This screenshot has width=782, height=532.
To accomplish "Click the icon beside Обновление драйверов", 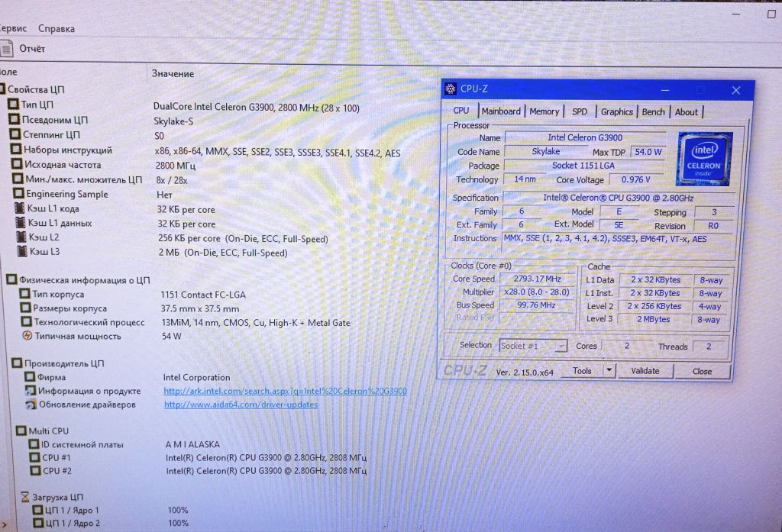I will (31, 404).
